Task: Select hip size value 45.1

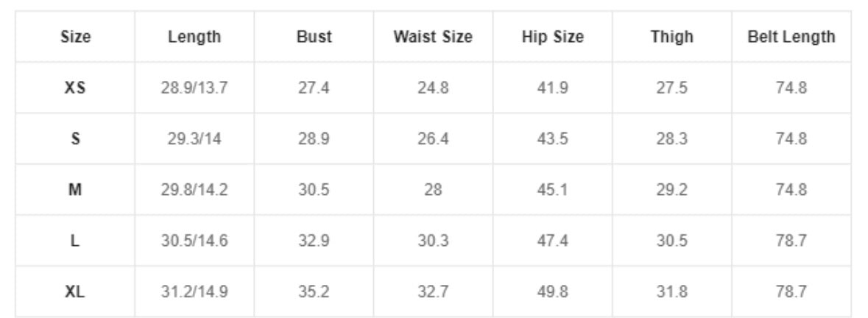Action: point(552,189)
